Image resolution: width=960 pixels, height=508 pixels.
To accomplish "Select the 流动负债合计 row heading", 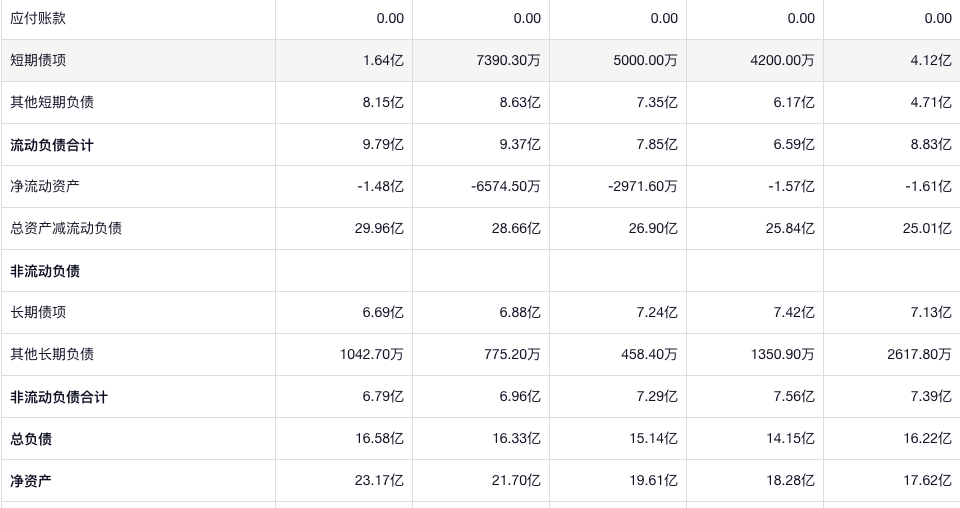I will [52, 145].
